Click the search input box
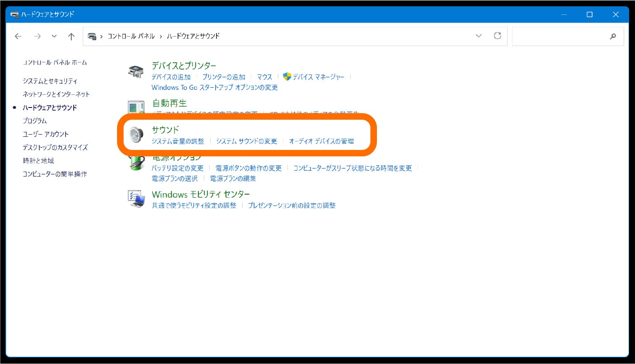Viewport: 635px width, 364px height. (568, 36)
